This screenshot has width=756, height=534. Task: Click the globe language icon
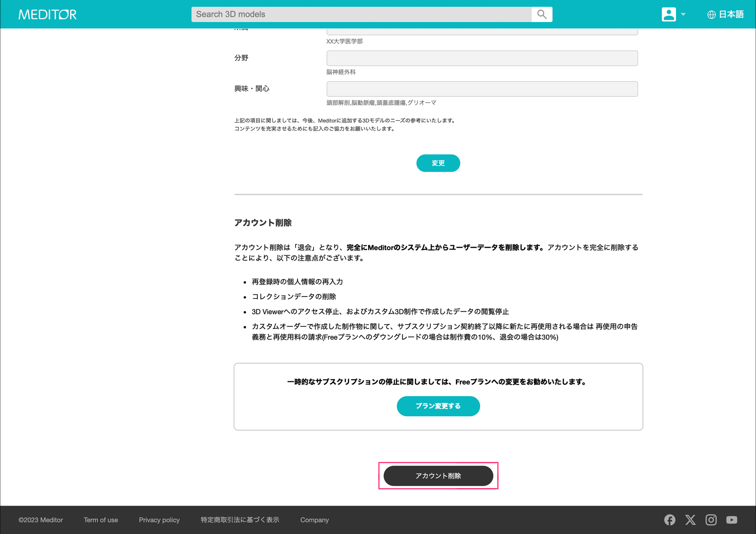coord(711,15)
